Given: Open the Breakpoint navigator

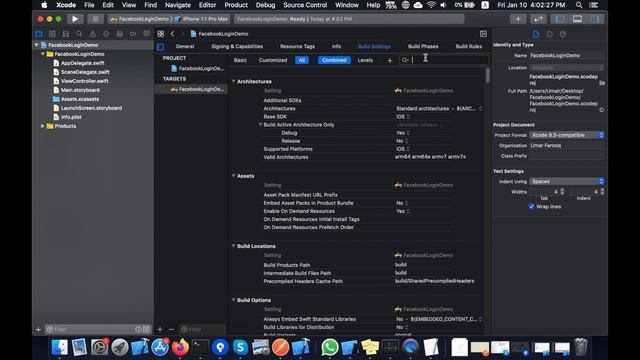Looking at the screenshot, I should click(133, 34).
